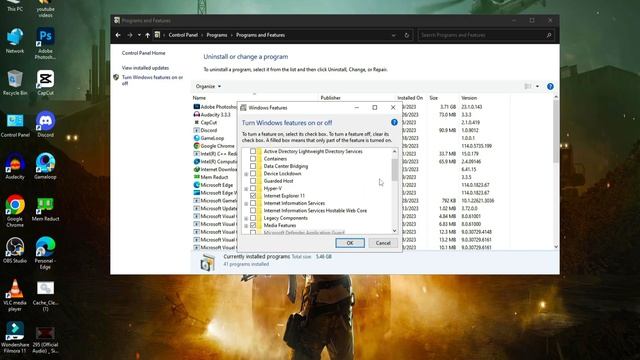This screenshot has width=640, height=360.
Task: Open the Control Panel Home link
Action: point(144,53)
